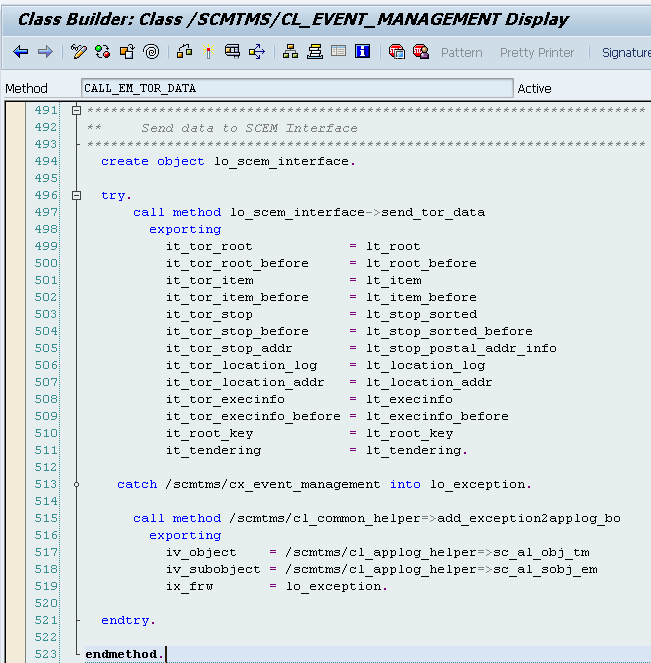
Task: Click 'lt_tendering.' on line 511
Action: 417,450
